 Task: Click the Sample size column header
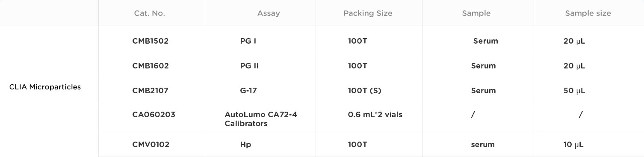point(588,13)
